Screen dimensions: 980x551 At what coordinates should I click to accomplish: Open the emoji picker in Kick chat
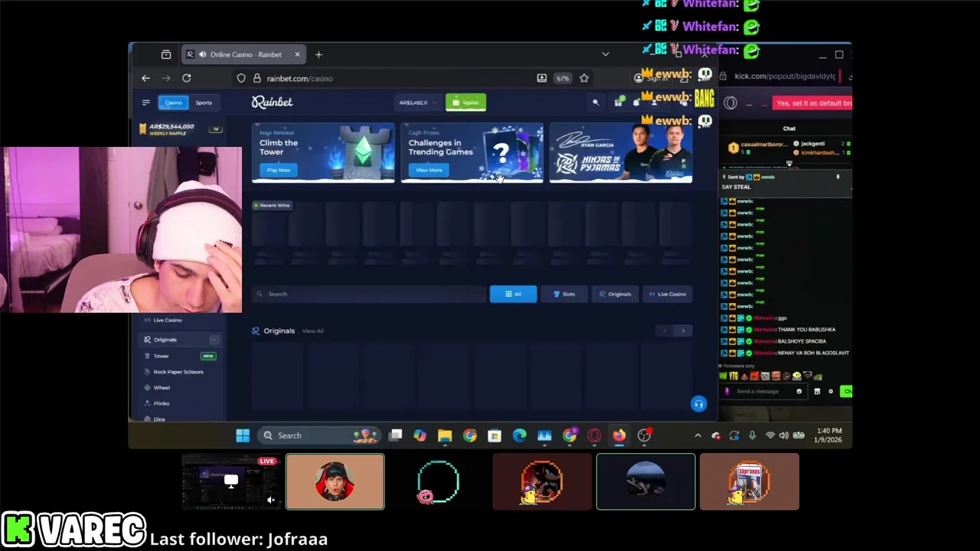(799, 391)
